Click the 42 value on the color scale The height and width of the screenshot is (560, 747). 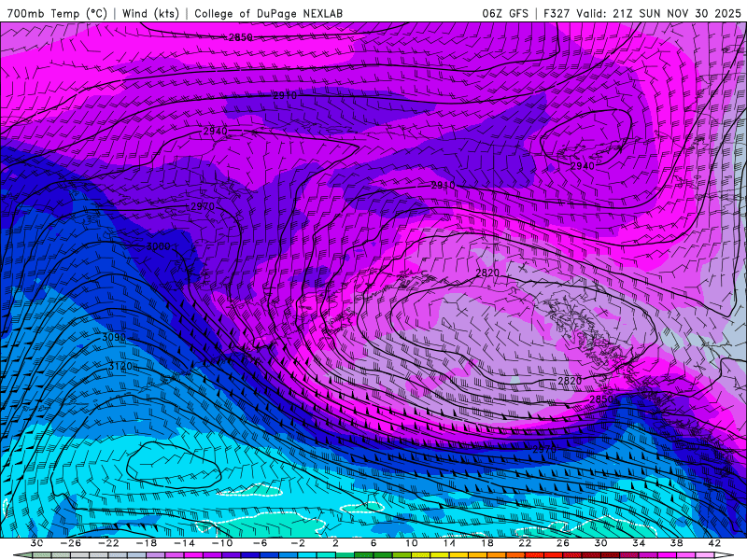point(714,543)
